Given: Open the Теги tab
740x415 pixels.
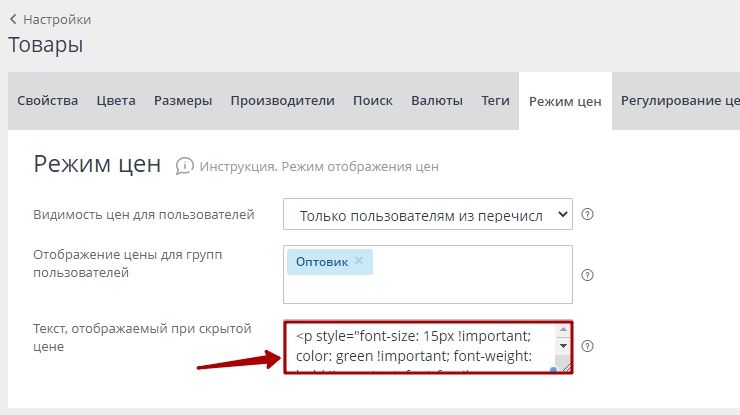Looking at the screenshot, I should 495,101.
